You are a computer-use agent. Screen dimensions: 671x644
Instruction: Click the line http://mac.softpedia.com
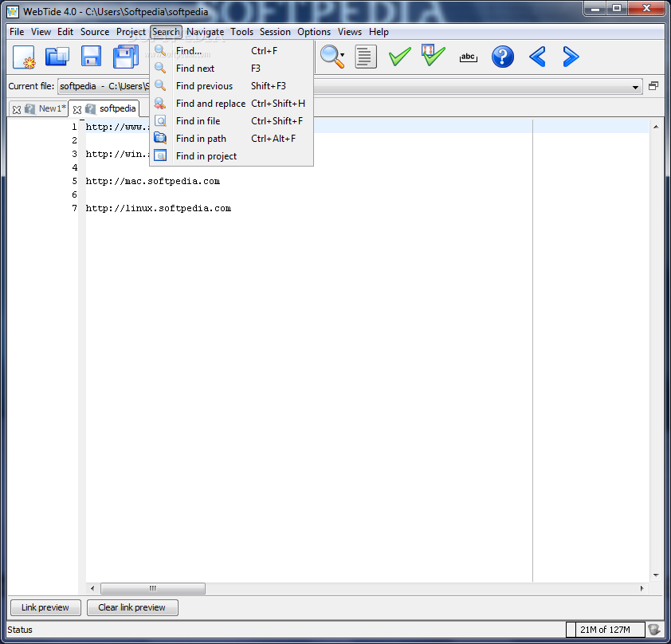[153, 182]
